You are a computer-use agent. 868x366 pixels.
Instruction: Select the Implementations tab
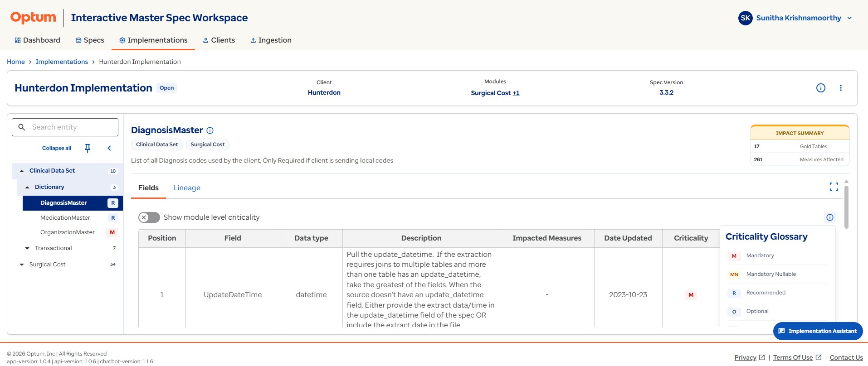tap(153, 40)
